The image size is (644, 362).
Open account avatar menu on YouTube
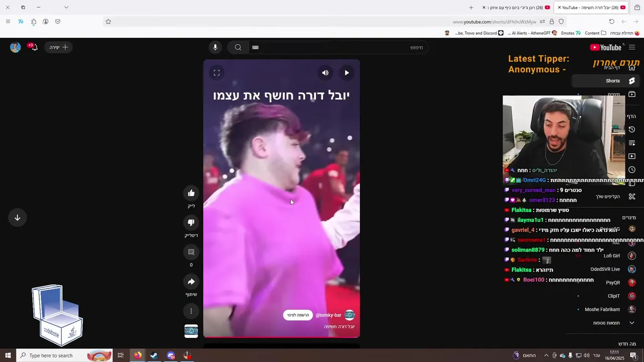16,47
